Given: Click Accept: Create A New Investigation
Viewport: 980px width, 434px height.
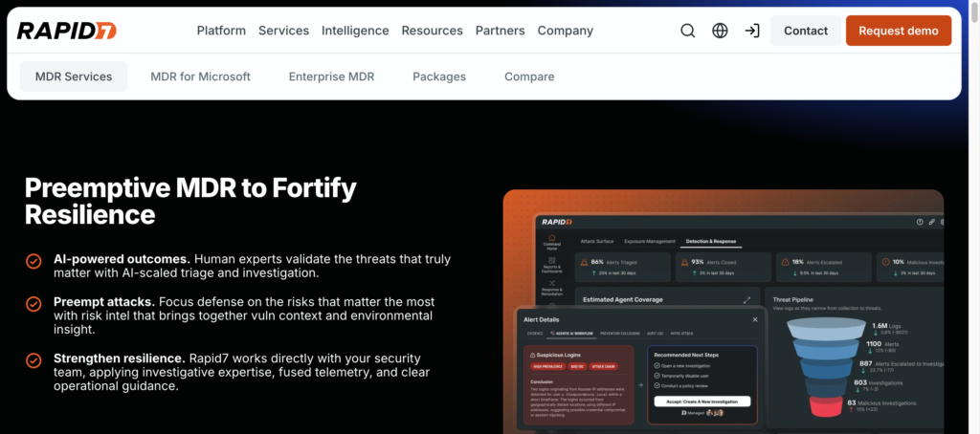Looking at the screenshot, I should [702, 401].
